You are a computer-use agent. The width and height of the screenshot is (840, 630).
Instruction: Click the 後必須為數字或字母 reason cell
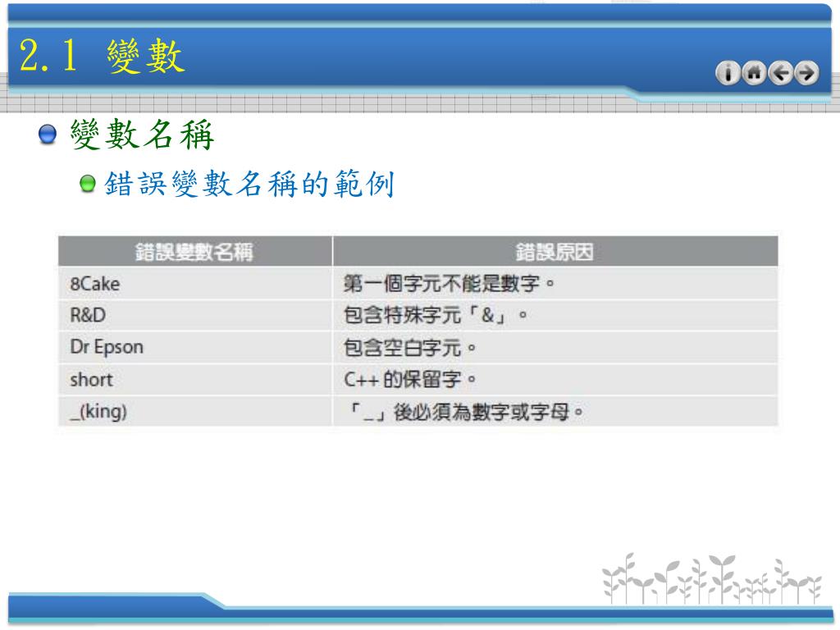tap(555, 412)
